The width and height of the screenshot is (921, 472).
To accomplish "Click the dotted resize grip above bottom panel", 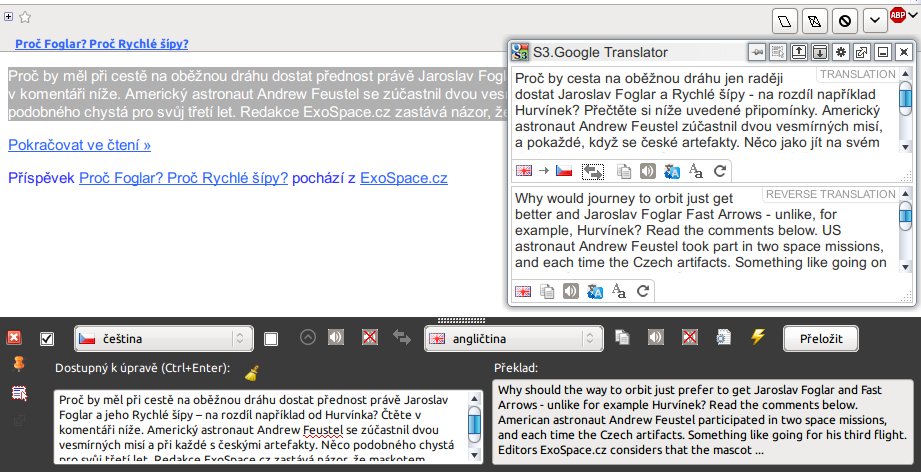I will pos(461,321).
